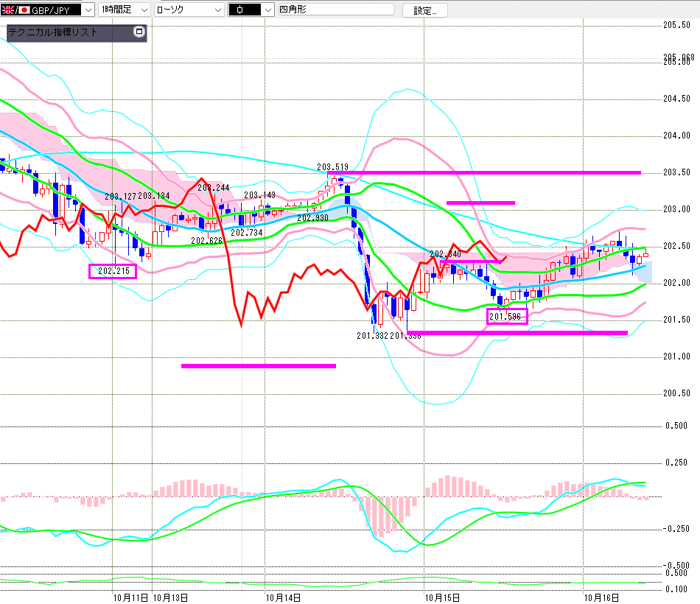Select the magenta line below 201.00
Screen dimensions: 700x604
pyautogui.click(x=258, y=365)
